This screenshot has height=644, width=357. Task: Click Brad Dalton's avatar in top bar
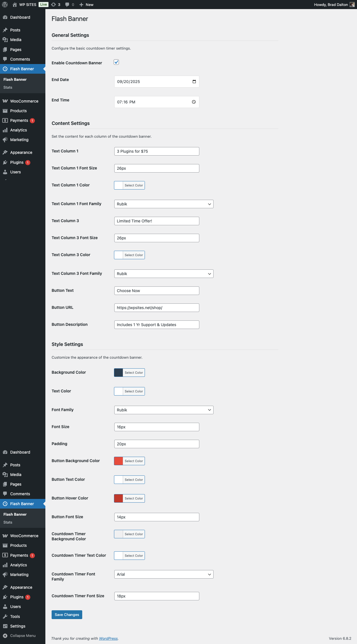coord(352,5)
